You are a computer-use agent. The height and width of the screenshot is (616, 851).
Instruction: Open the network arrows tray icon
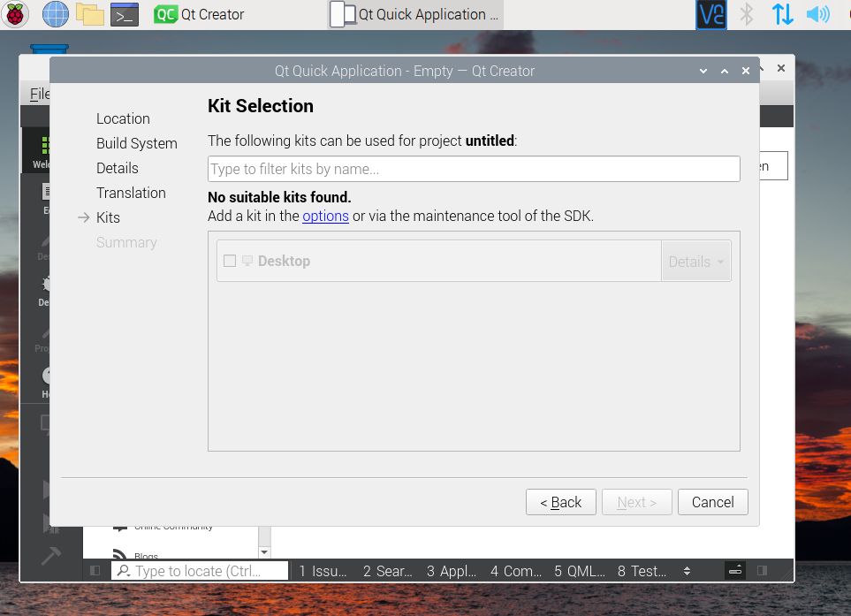coord(782,15)
